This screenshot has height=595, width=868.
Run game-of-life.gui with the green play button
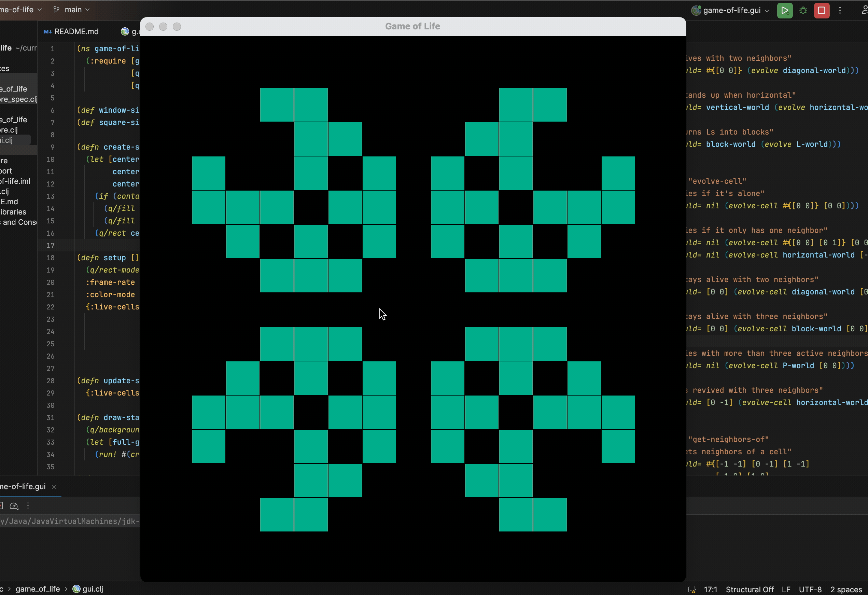coord(785,11)
